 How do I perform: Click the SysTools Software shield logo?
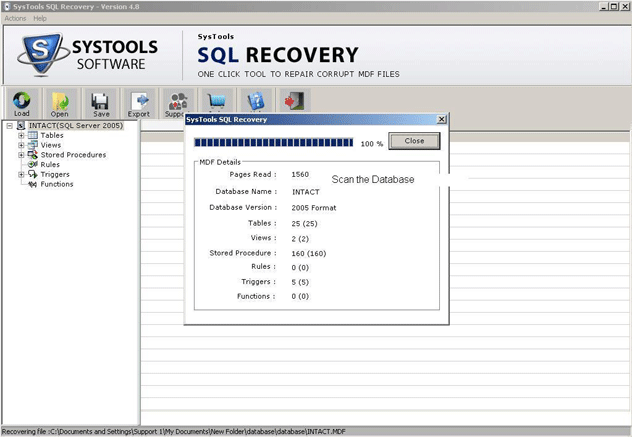coord(42,54)
